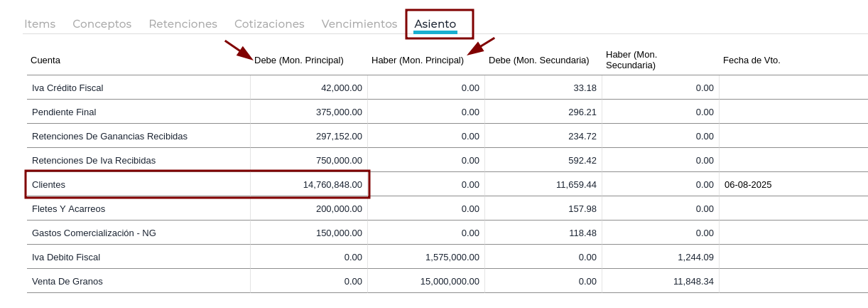This screenshot has height=308, width=868.
Task: Click the 06-08-2025 due date cell
Action: click(x=748, y=184)
